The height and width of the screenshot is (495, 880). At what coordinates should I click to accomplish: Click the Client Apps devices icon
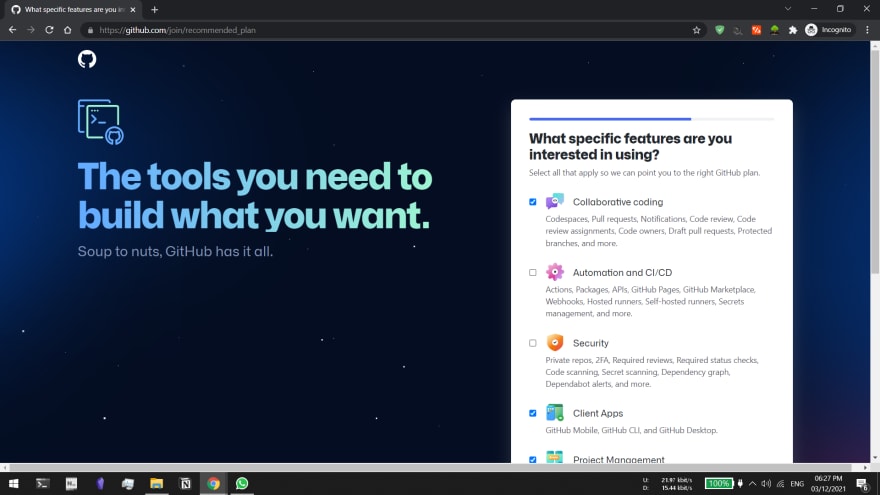554,412
